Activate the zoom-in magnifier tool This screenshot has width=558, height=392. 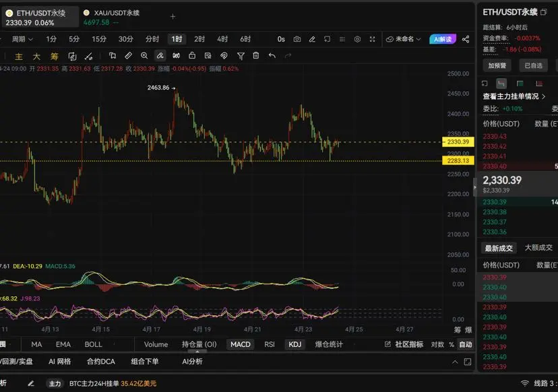pos(144,55)
